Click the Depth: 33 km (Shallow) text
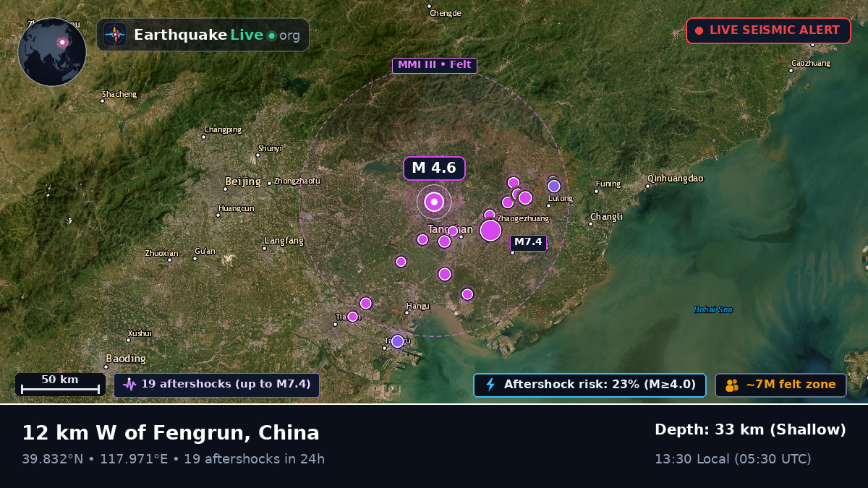Viewport: 868px width, 488px height. pyautogui.click(x=750, y=429)
